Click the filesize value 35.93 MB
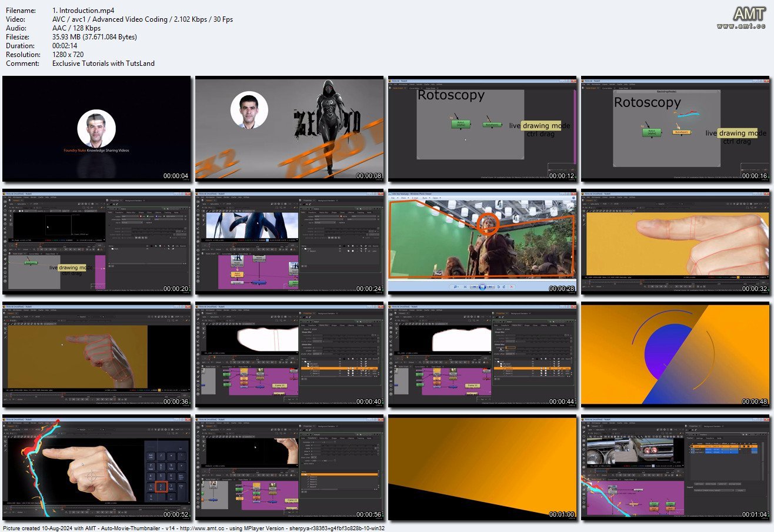The image size is (774, 532). [95, 37]
